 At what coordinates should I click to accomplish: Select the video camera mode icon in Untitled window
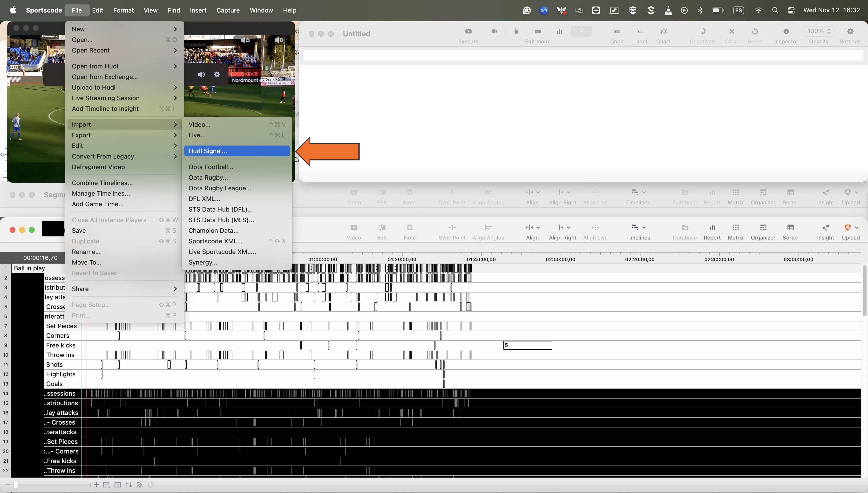click(x=494, y=32)
